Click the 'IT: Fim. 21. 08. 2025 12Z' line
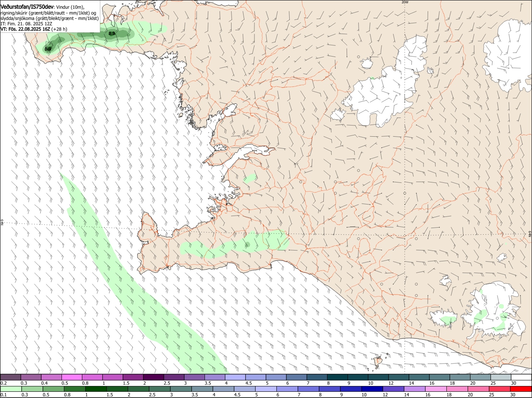532x398 pixels. 26,24
